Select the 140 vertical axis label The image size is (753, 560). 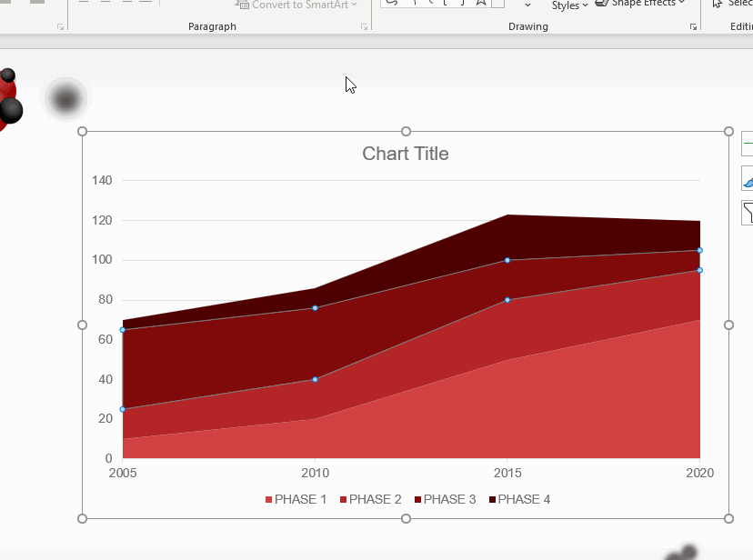click(102, 180)
